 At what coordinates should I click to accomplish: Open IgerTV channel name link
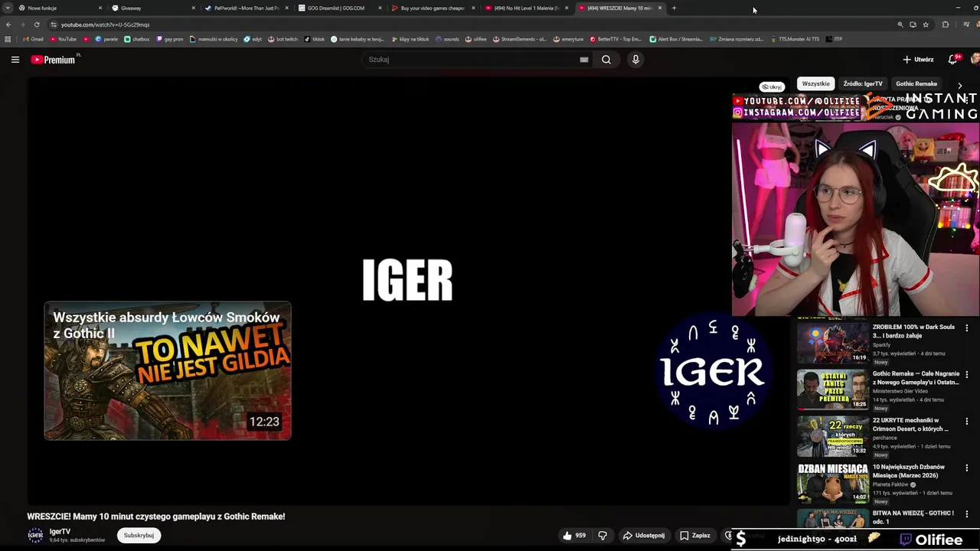[60, 531]
